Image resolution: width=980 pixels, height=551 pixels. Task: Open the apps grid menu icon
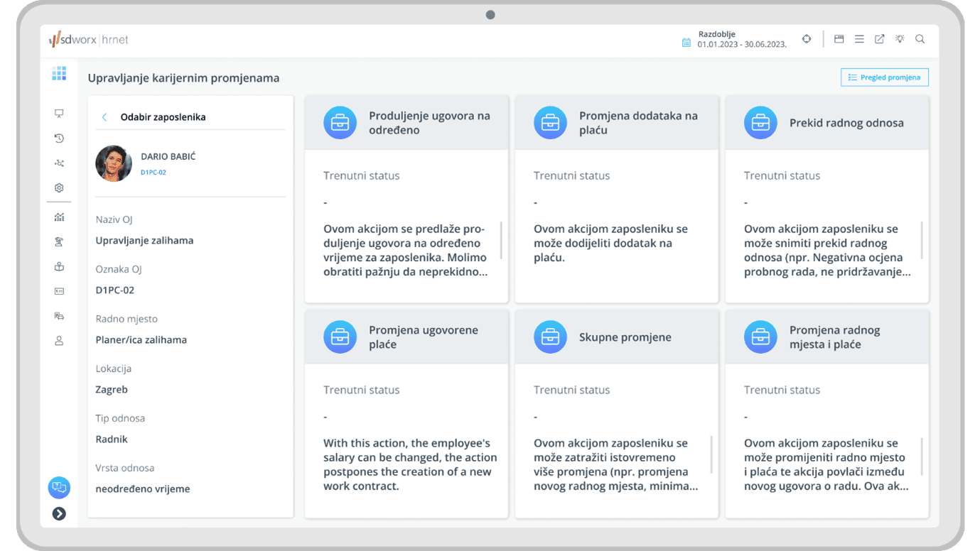tap(59, 73)
